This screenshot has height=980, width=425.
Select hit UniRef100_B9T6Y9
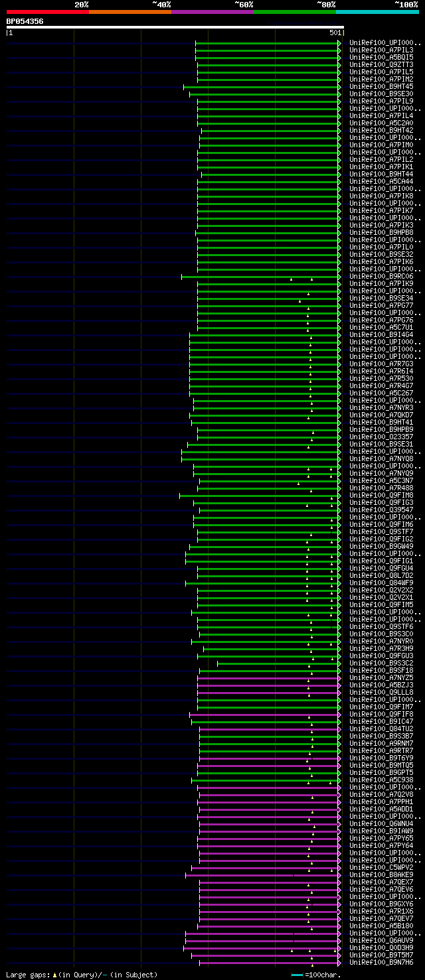point(381,758)
